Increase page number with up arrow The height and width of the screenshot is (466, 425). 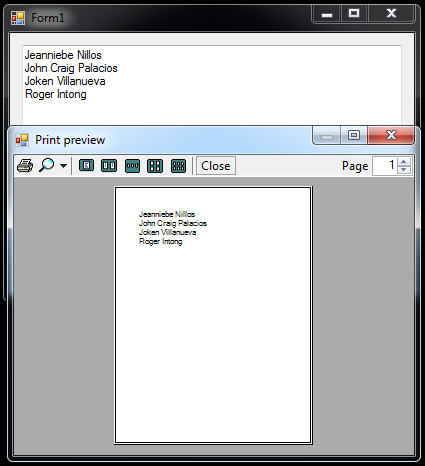coord(404,162)
